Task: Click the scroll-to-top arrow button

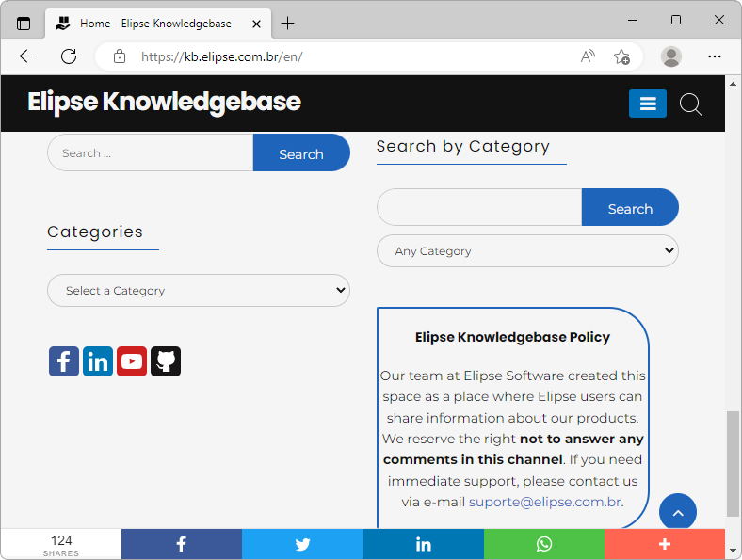Action: 678,512
